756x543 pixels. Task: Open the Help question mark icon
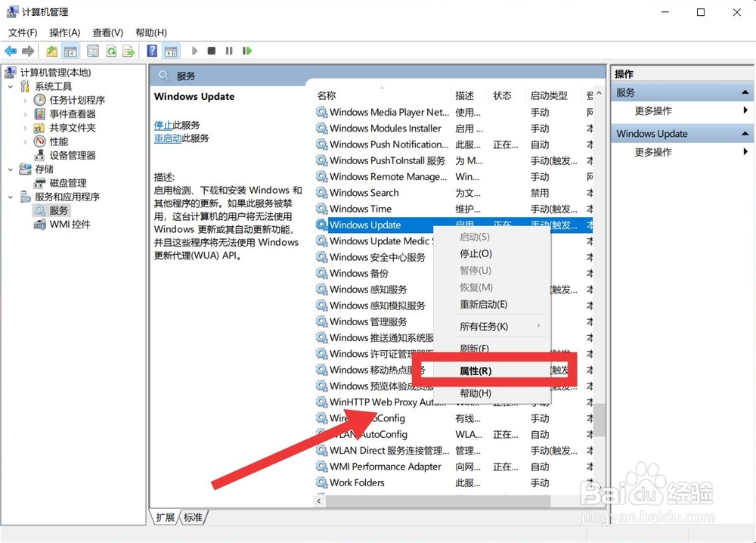point(152,51)
